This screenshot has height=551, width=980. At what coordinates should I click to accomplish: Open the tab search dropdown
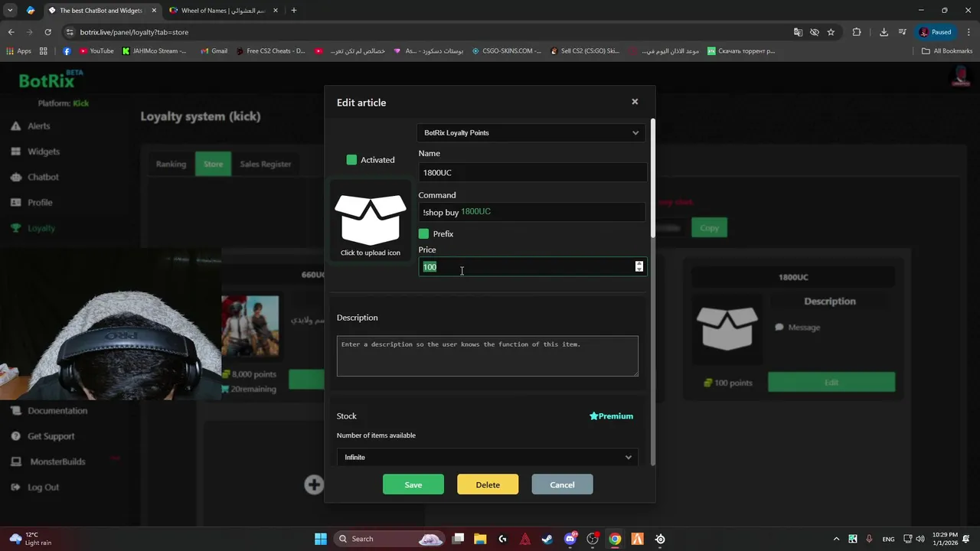tap(11, 11)
